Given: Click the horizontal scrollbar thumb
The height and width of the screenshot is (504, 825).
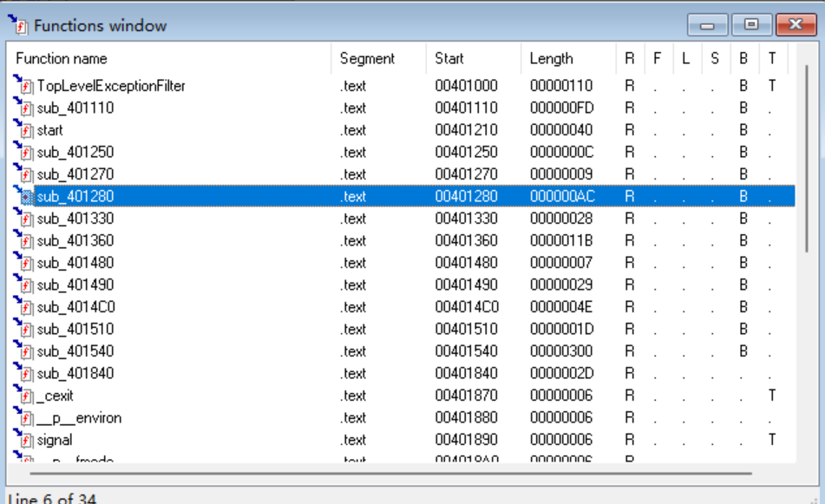Looking at the screenshot, I should point(390,473).
